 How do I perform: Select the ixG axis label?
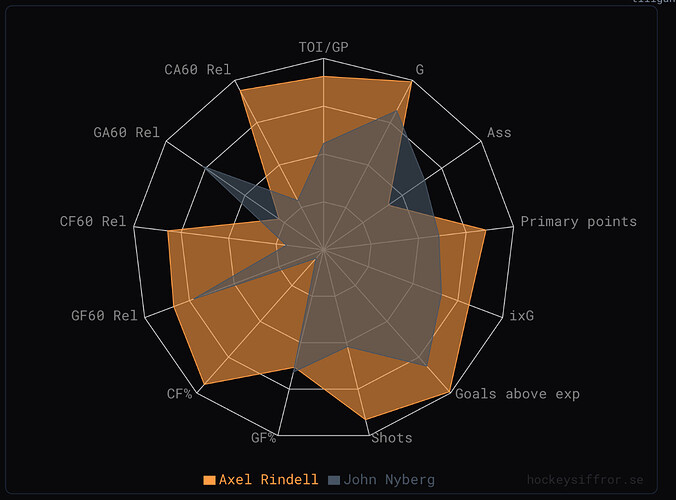(x=522, y=316)
